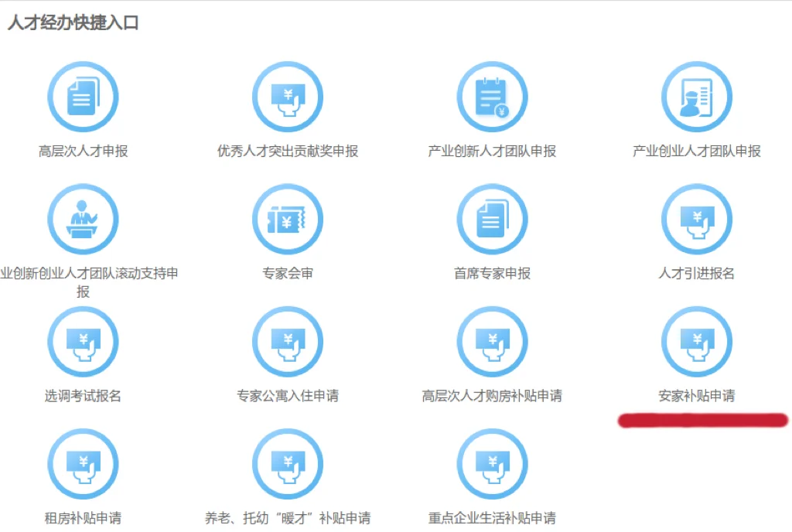点击高层次人才购房补贴申请图标
Image resolution: width=792 pixels, height=532 pixels.
(492, 341)
